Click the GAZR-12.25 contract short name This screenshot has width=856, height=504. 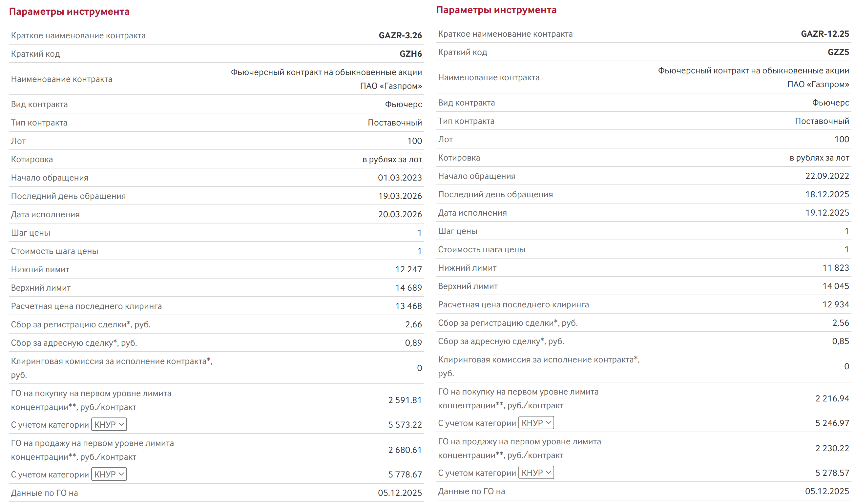825,34
